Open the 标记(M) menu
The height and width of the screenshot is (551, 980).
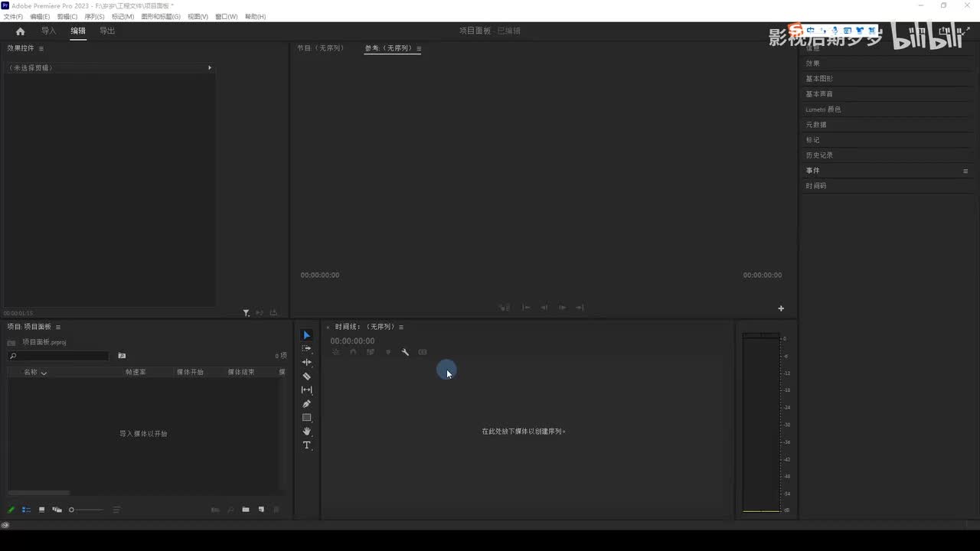click(x=122, y=16)
